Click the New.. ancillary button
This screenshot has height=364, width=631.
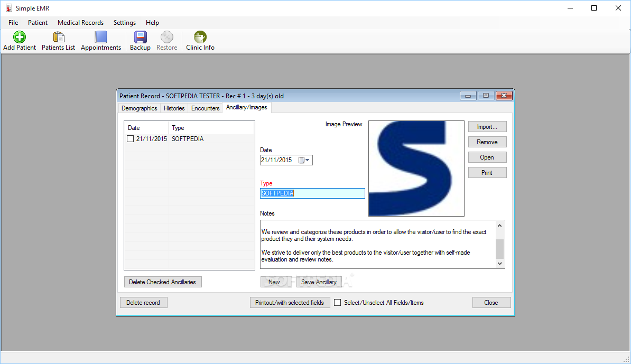(276, 282)
